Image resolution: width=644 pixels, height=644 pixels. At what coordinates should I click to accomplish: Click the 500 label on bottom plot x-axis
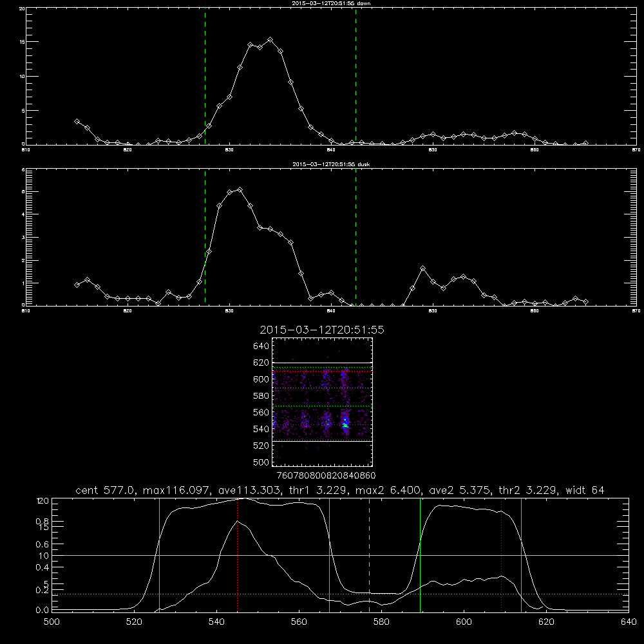[52, 622]
